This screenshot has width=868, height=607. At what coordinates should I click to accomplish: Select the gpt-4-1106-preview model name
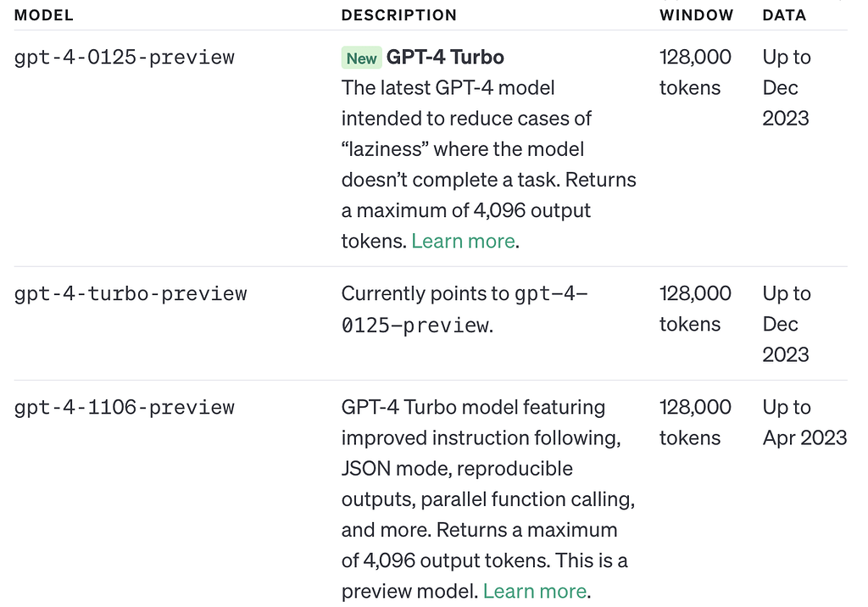[124, 407]
